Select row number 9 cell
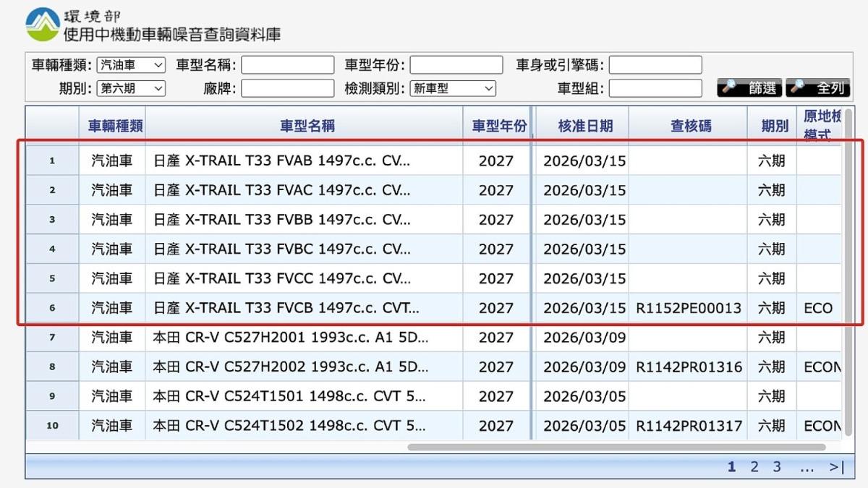868x488 pixels. tap(52, 396)
